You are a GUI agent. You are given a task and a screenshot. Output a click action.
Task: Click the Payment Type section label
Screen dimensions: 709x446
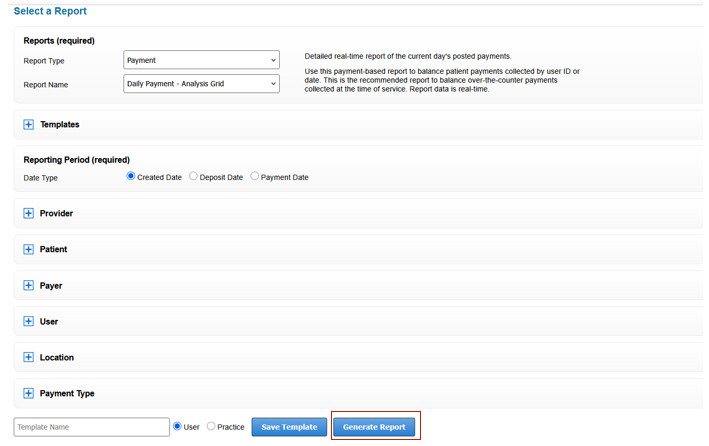click(67, 394)
